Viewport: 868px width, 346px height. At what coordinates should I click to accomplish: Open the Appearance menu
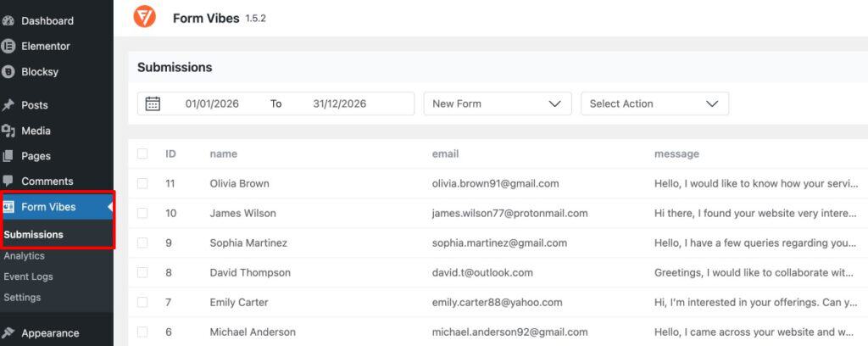click(x=50, y=332)
